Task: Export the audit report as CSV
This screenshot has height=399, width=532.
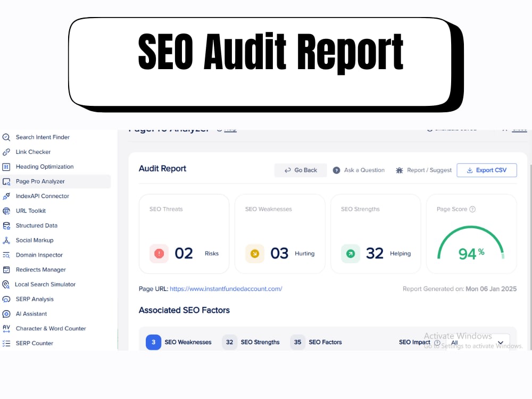Action: (x=487, y=170)
